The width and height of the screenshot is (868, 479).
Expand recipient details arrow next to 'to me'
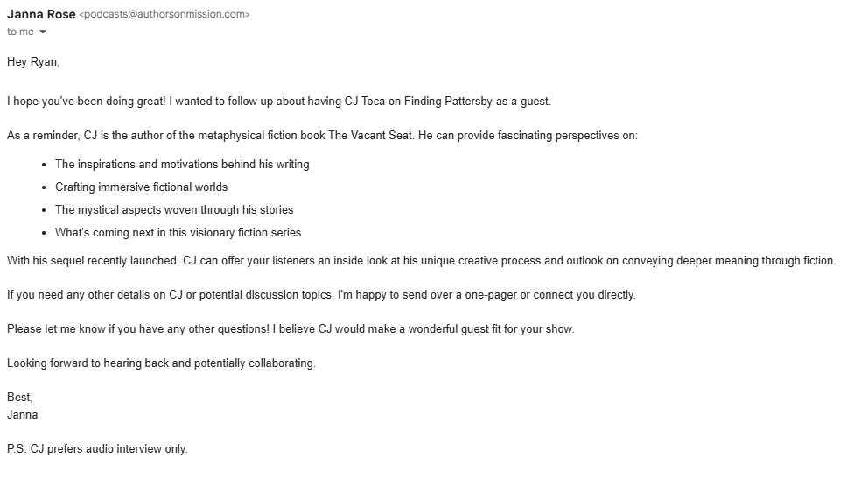42,32
